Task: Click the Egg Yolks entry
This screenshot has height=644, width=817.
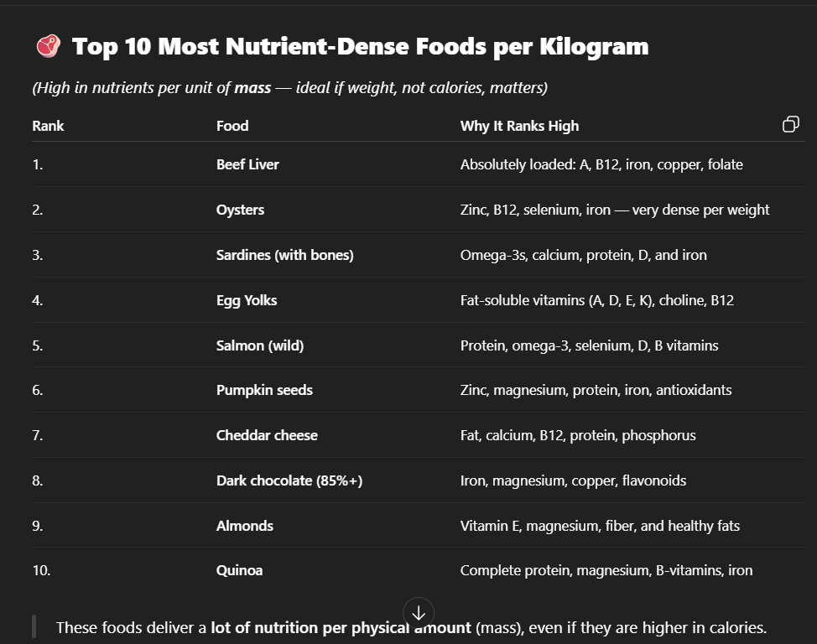Action: point(247,301)
